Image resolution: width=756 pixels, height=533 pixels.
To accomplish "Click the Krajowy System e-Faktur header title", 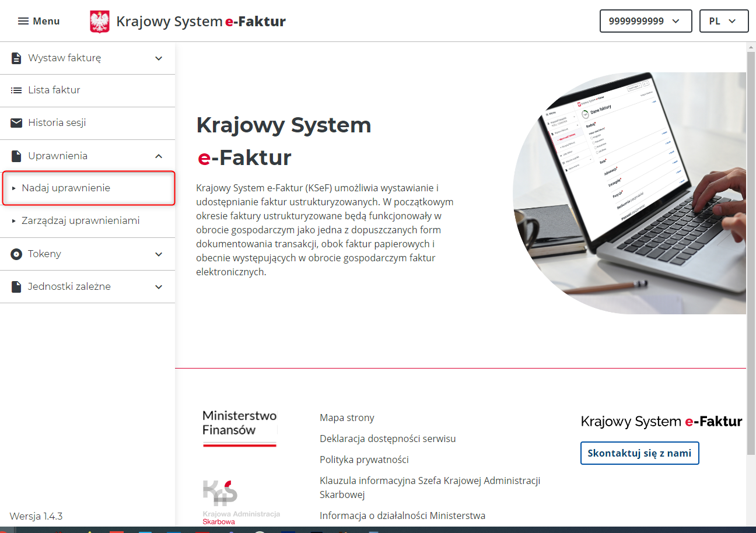I will [201, 22].
